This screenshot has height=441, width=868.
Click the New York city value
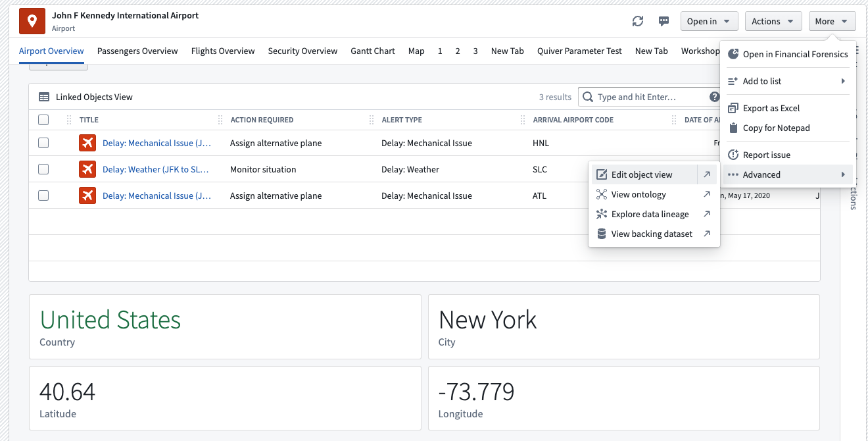point(487,320)
